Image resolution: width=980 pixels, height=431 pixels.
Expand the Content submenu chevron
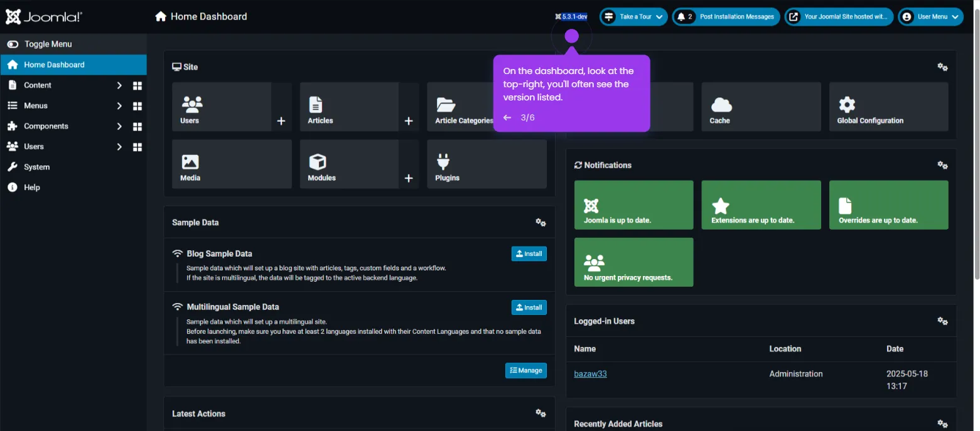coord(119,85)
